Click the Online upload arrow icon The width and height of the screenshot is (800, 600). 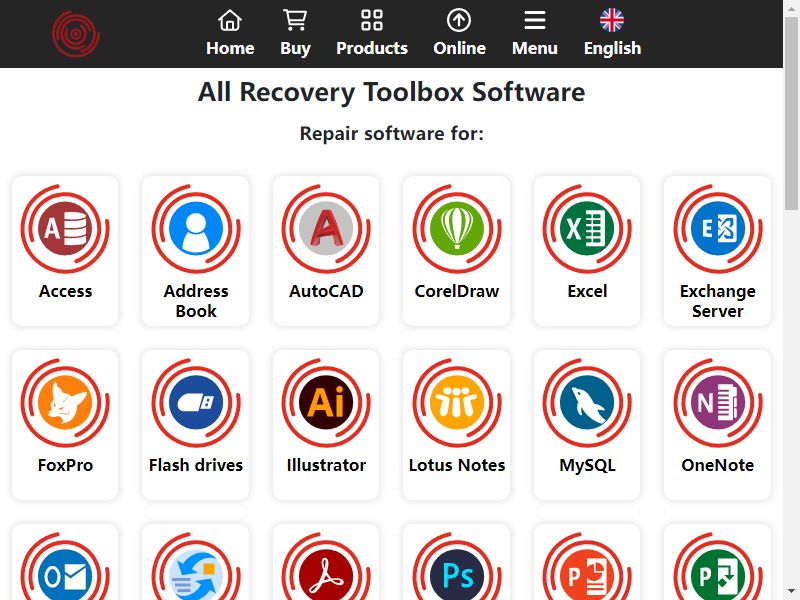click(459, 20)
